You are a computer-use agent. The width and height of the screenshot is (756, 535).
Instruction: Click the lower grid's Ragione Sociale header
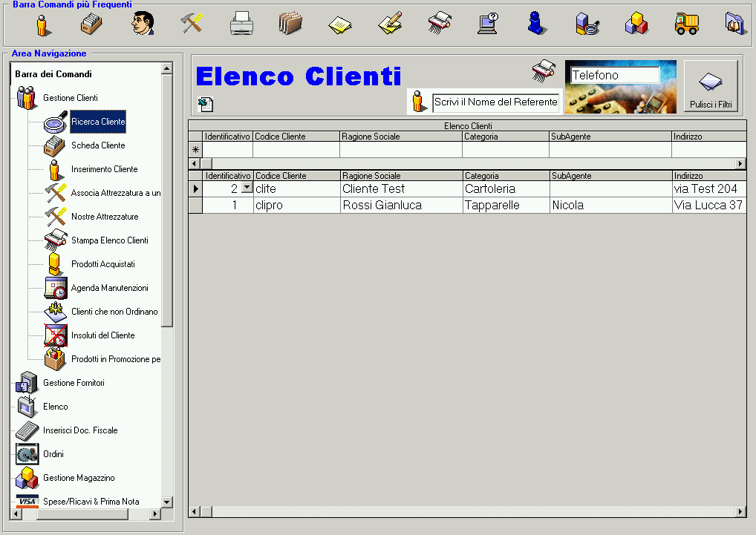(x=402, y=176)
